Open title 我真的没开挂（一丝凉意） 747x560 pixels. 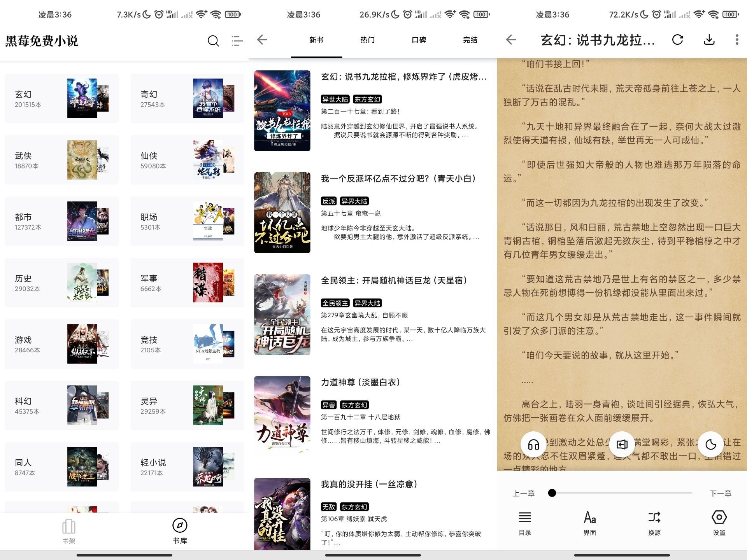(x=369, y=485)
